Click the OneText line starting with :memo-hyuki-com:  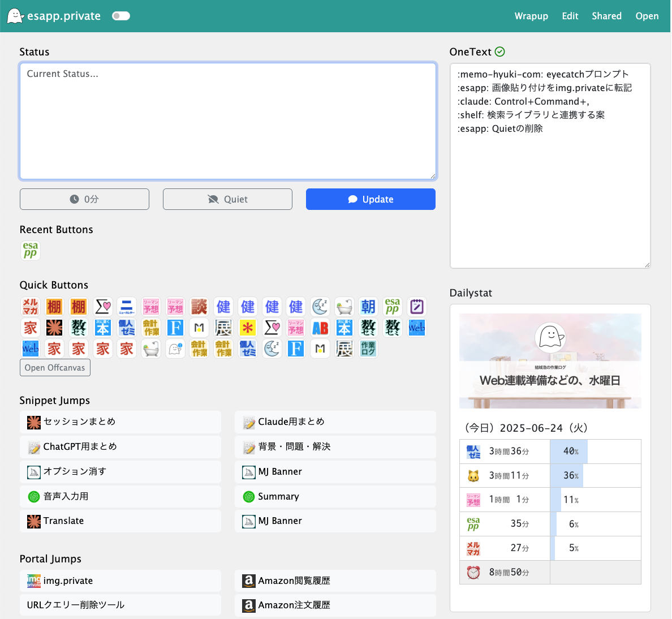pos(543,74)
